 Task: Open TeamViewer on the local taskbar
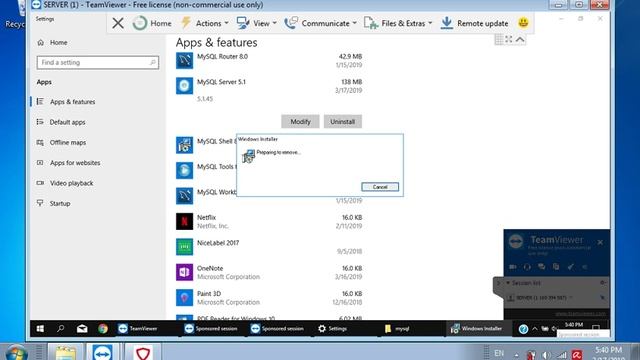coord(102,352)
